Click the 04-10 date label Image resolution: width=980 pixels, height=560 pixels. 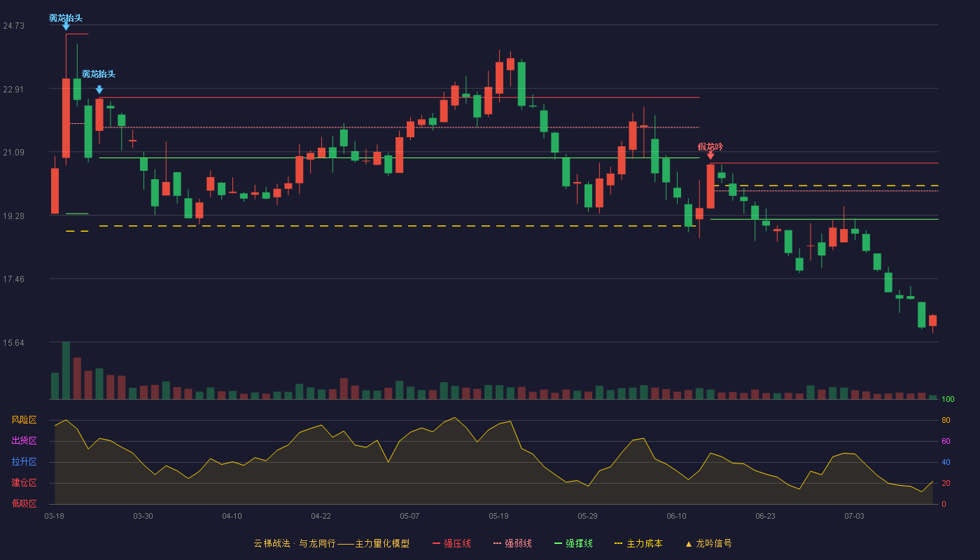(x=232, y=516)
